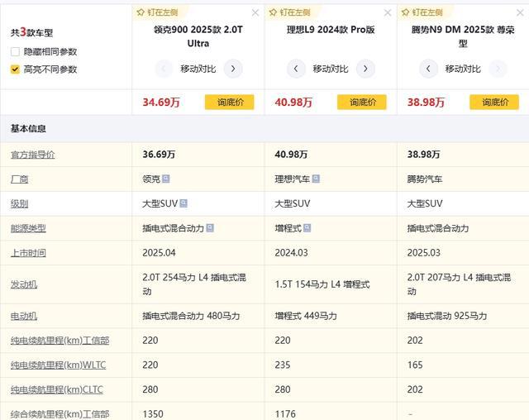Open 纯电续航里程(km)工信部 link
Screen dimensions: 529x420
(60, 341)
